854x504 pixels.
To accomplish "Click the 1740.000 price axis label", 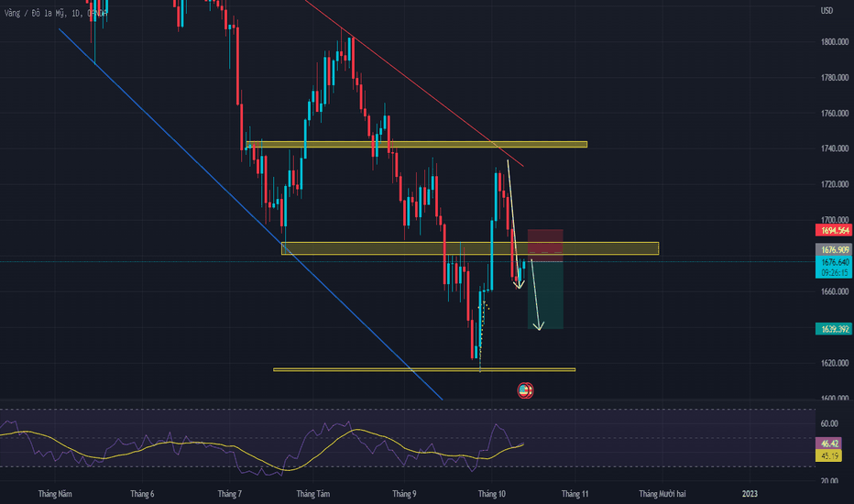I will pyautogui.click(x=835, y=148).
